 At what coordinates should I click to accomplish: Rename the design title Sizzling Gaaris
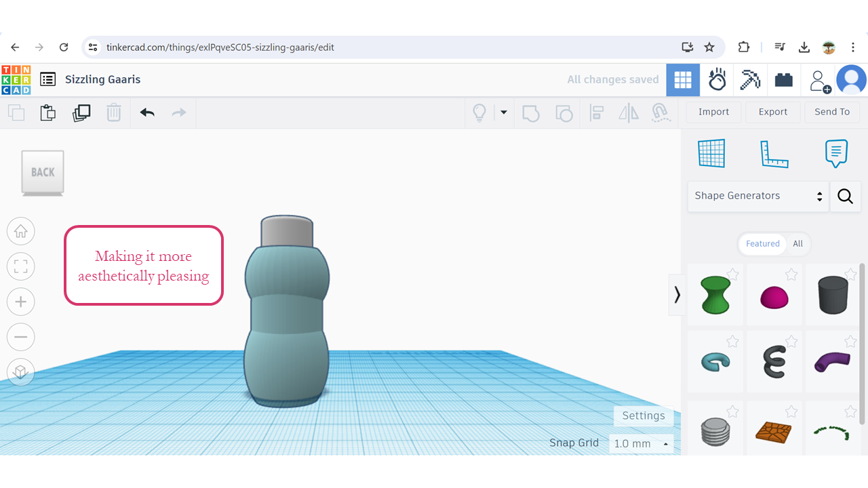tap(103, 79)
